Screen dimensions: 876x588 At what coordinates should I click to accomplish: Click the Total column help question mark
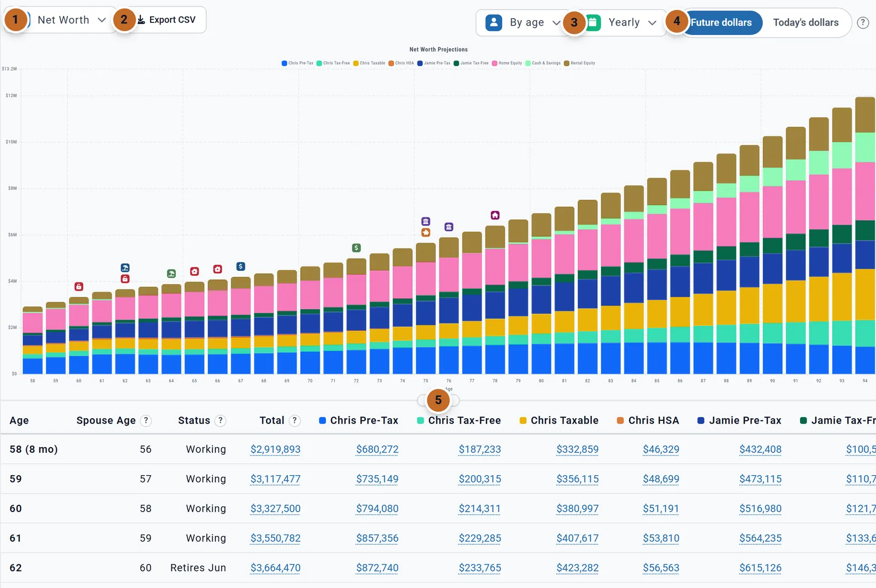(294, 420)
